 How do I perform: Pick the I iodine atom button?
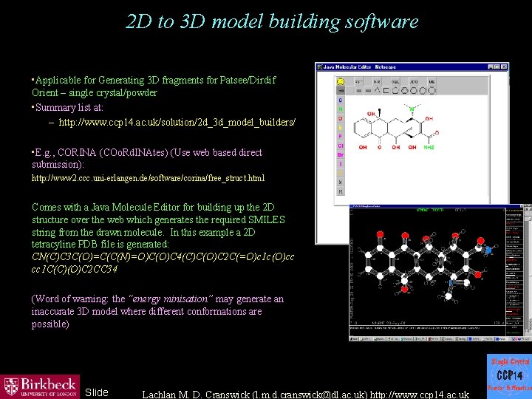[341, 164]
